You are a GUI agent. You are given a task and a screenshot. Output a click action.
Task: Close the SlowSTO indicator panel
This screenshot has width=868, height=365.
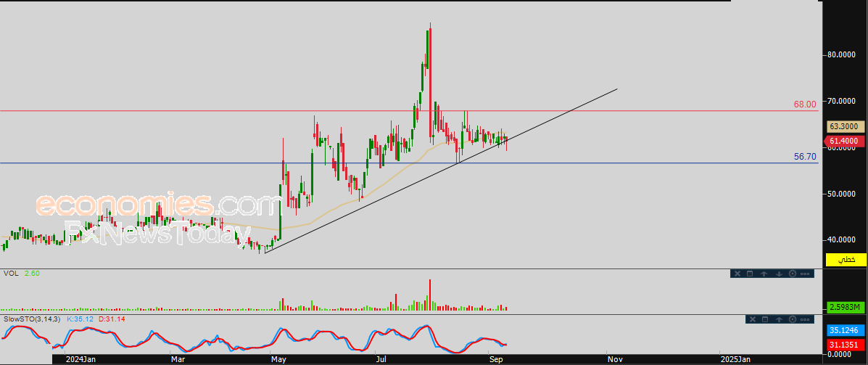click(752, 319)
